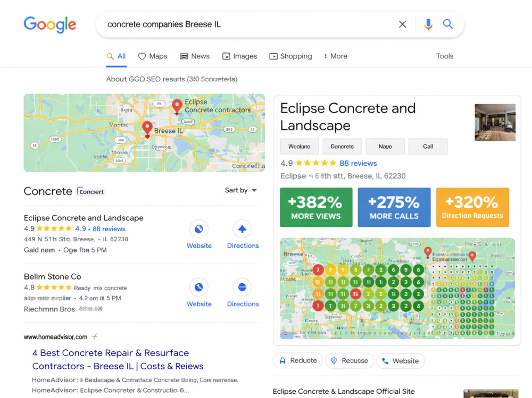Open the Images tab
The width and height of the screenshot is (532, 398).
239,56
